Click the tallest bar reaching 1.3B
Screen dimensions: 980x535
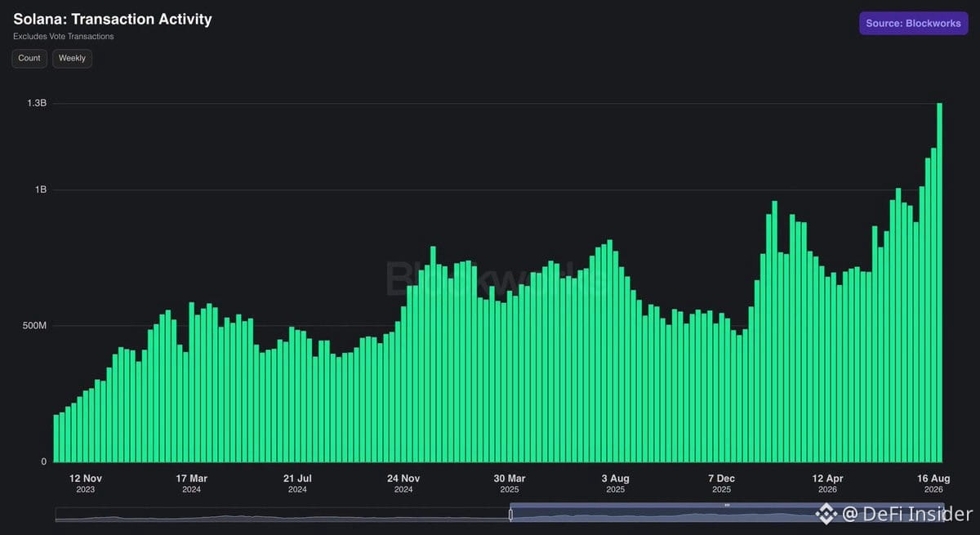pos(940,283)
